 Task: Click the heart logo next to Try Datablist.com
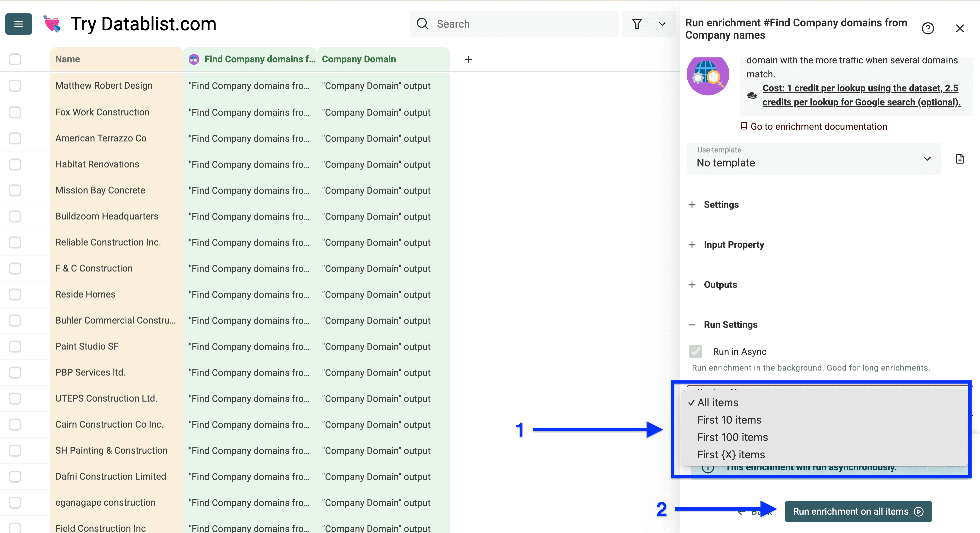pyautogui.click(x=52, y=24)
